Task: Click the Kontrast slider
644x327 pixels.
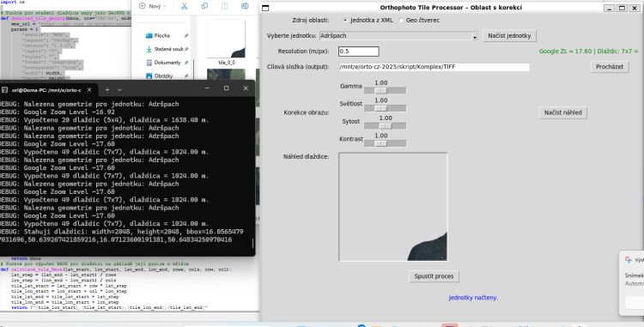Action: point(385,143)
